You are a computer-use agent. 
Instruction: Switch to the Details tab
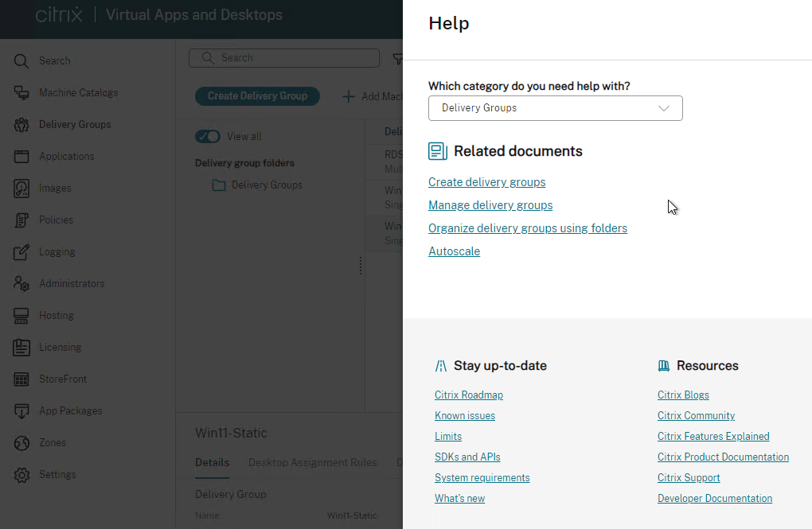(x=212, y=462)
